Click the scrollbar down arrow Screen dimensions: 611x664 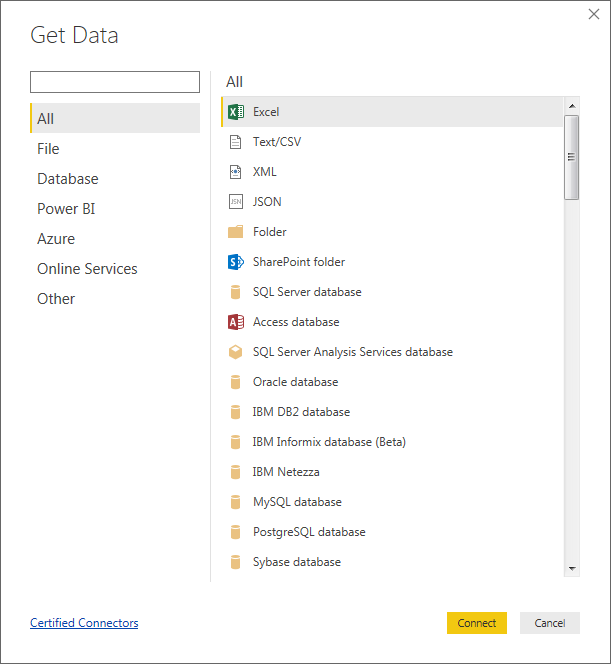[x=572, y=569]
